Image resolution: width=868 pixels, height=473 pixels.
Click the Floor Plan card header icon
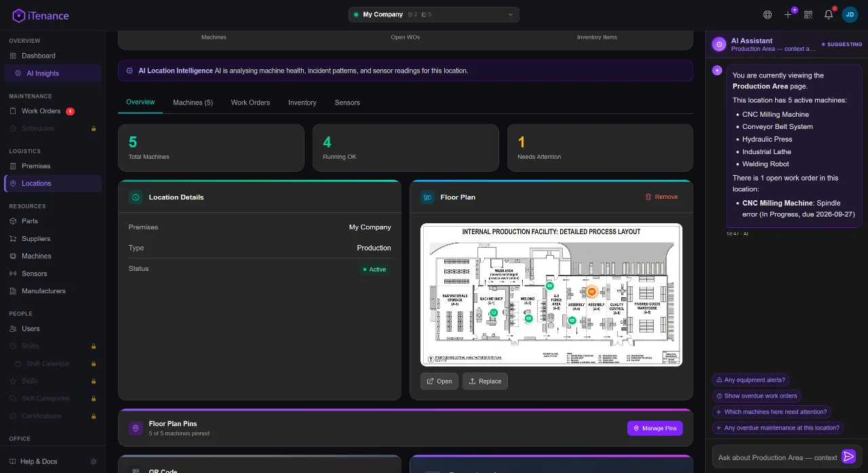click(427, 197)
